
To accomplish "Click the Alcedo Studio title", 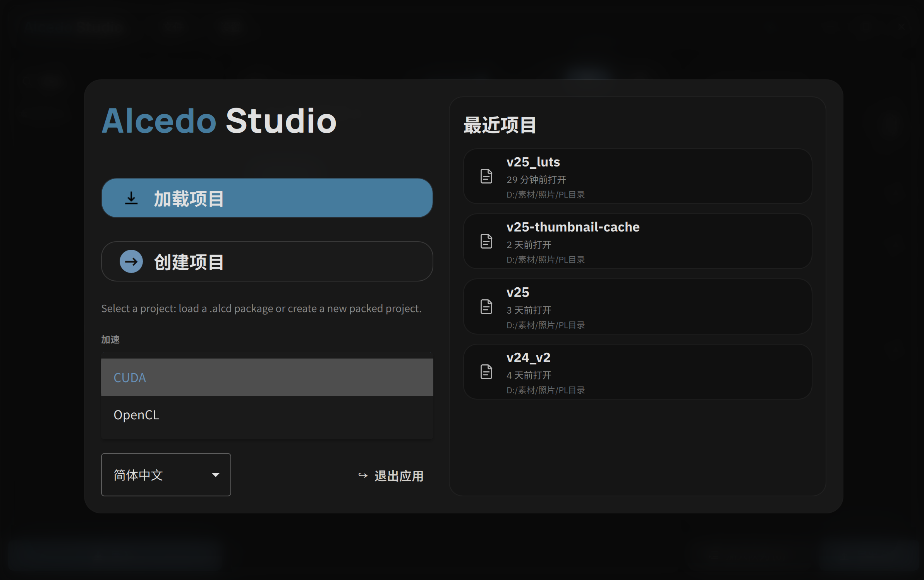I will [219, 121].
